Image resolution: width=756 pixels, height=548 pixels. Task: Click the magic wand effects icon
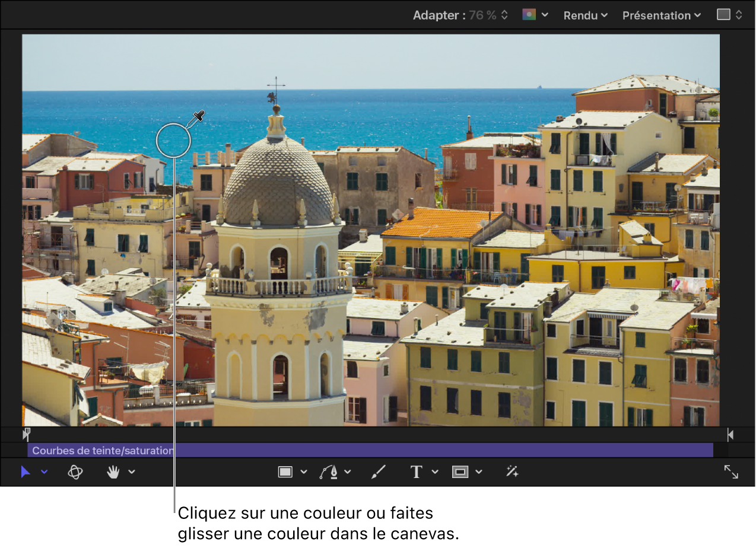512,472
